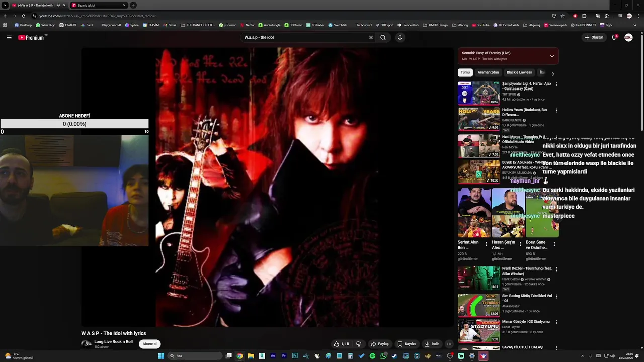Screen dimensions: 644x362
Task: Go to the YouTube Premium home logo
Action: click(31, 37)
